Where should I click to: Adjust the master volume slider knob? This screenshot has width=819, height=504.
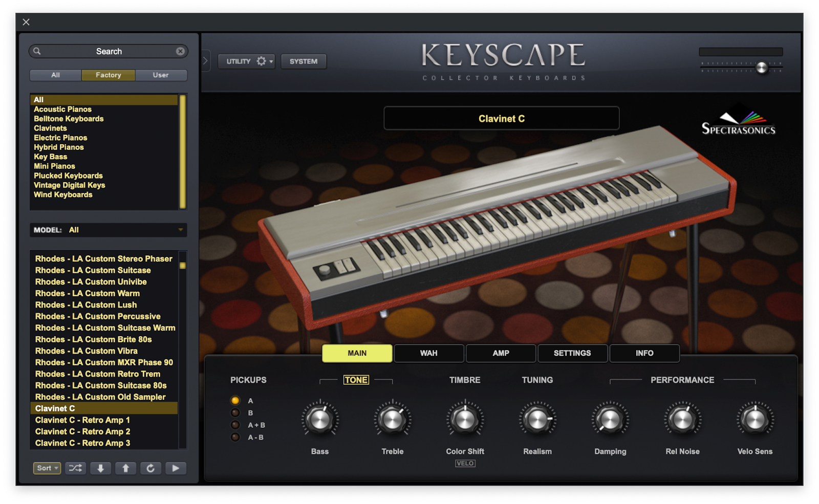point(762,68)
